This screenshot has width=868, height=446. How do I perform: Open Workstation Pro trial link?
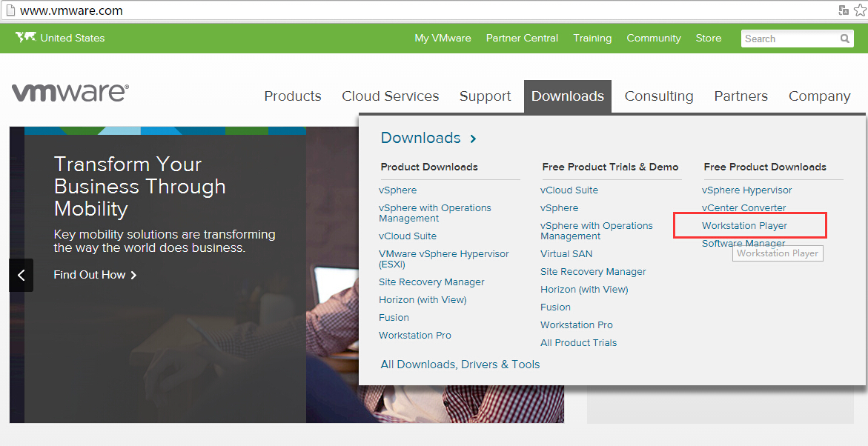(576, 324)
